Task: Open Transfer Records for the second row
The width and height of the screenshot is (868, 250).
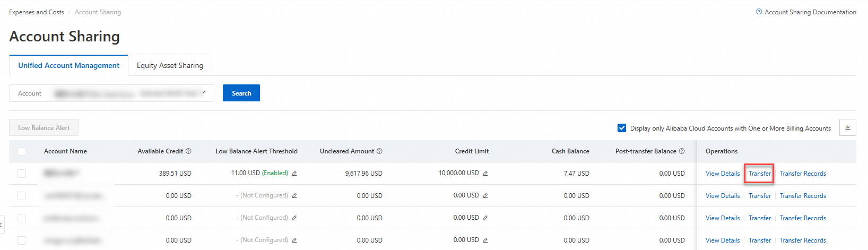Action: click(803, 196)
